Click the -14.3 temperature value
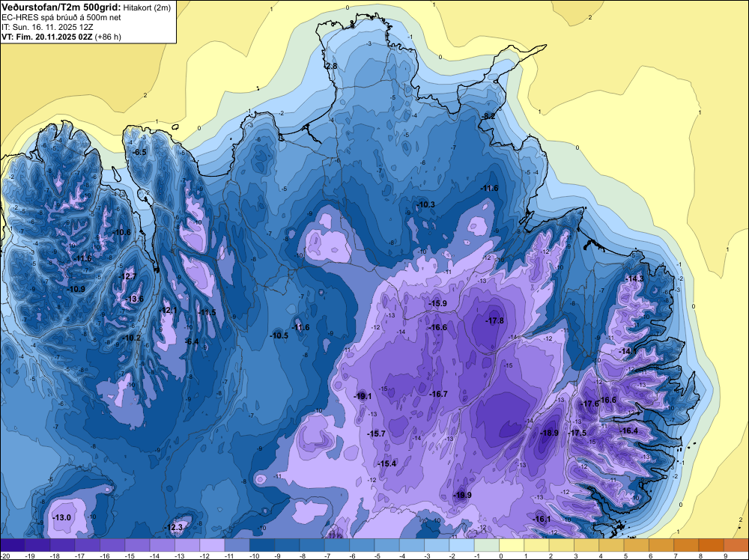The height and width of the screenshot is (560, 749). (635, 279)
